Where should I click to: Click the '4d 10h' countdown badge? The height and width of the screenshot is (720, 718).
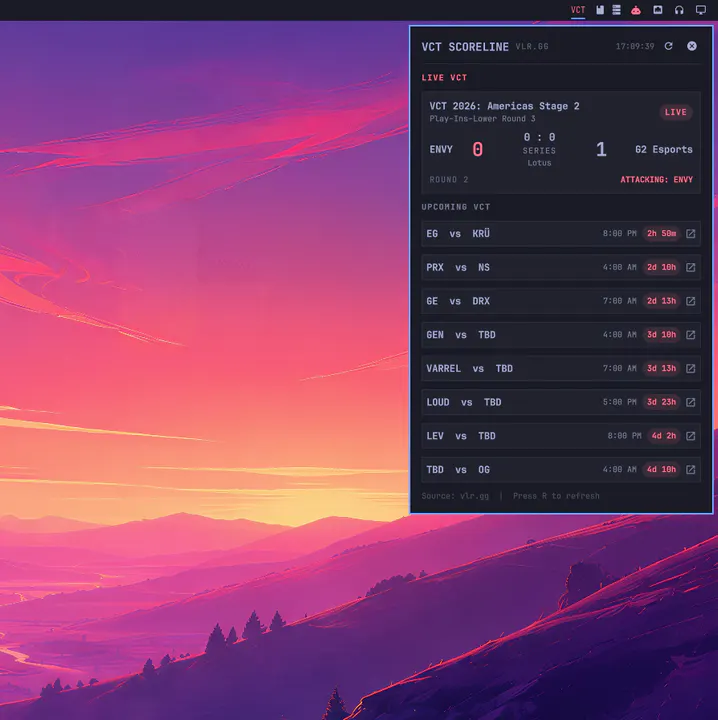click(x=662, y=470)
